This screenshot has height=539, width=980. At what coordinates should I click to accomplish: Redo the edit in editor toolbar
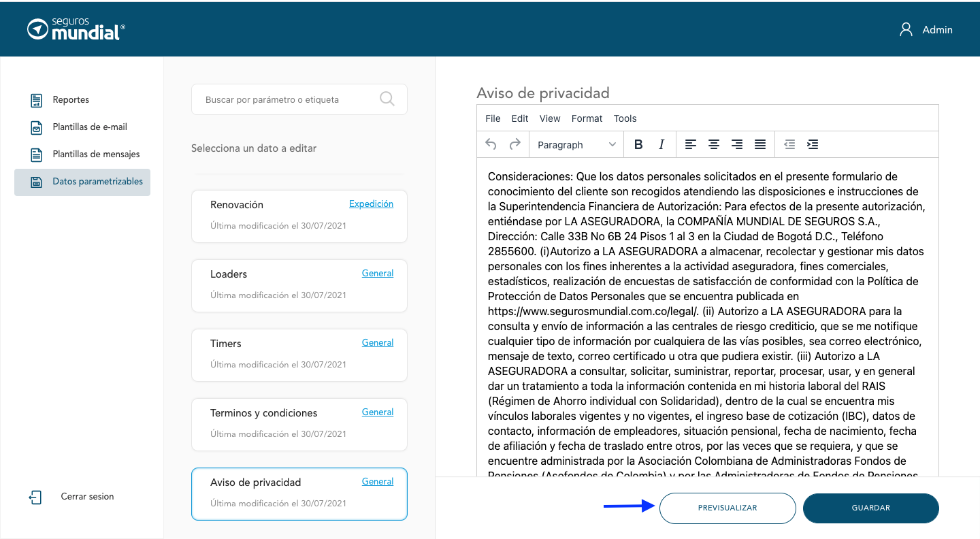515,144
